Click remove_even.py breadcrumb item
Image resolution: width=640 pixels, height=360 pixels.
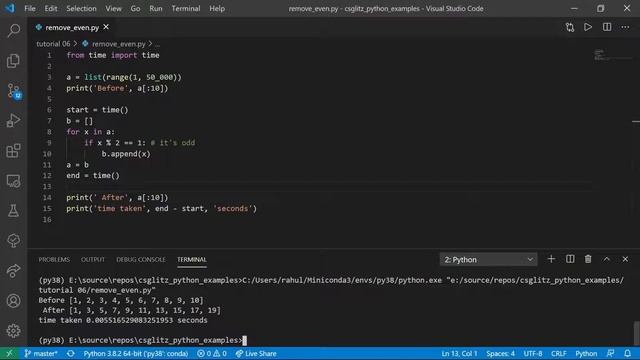[x=118, y=44]
